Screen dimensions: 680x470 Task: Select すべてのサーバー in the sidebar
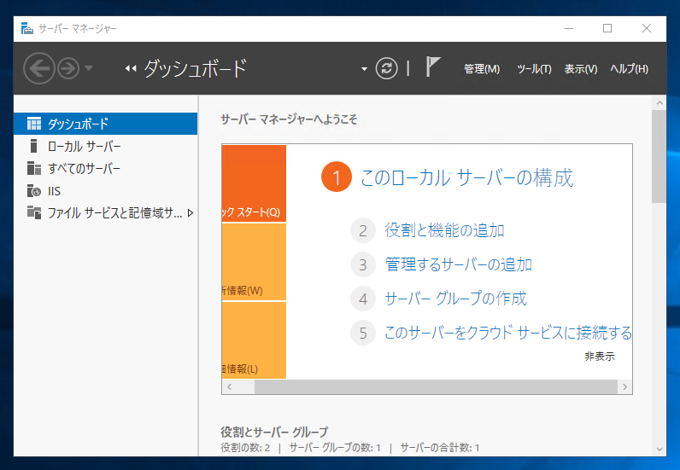click(105, 168)
